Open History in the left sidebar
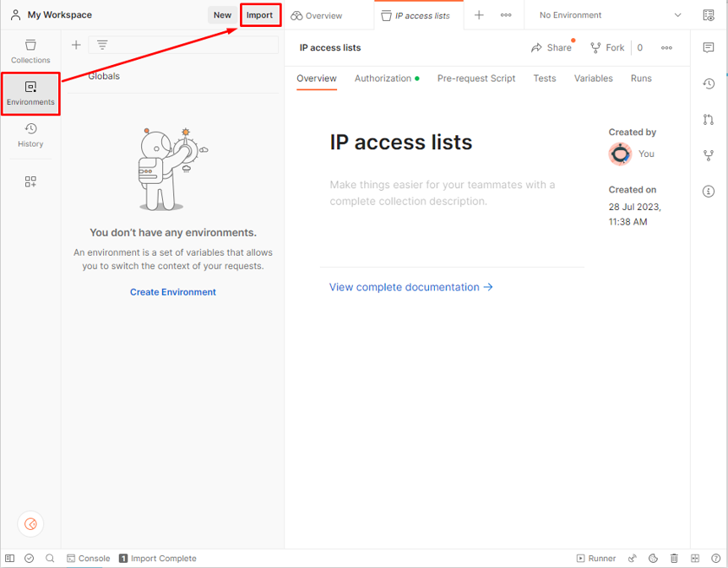 (30, 135)
